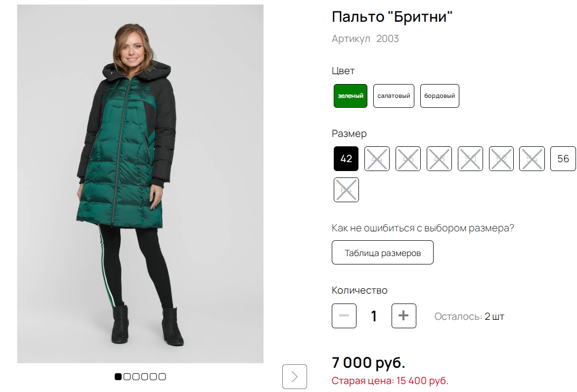Select the third image pagination dot
This screenshot has width=577, height=392.
point(136,377)
